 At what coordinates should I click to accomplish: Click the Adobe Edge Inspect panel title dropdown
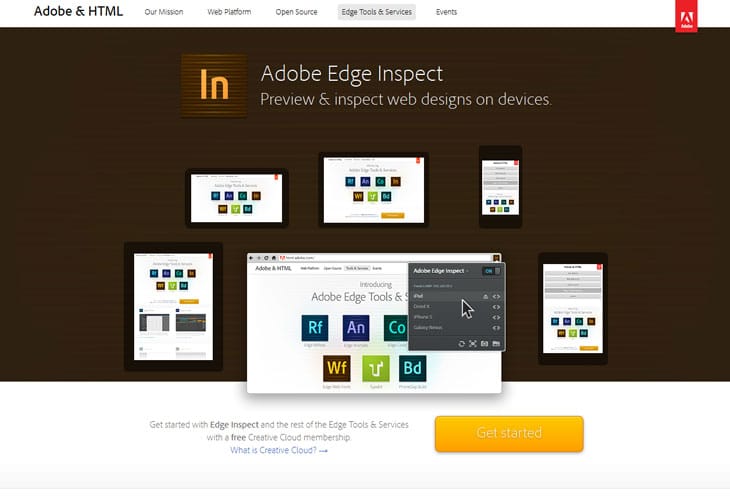coord(441,271)
